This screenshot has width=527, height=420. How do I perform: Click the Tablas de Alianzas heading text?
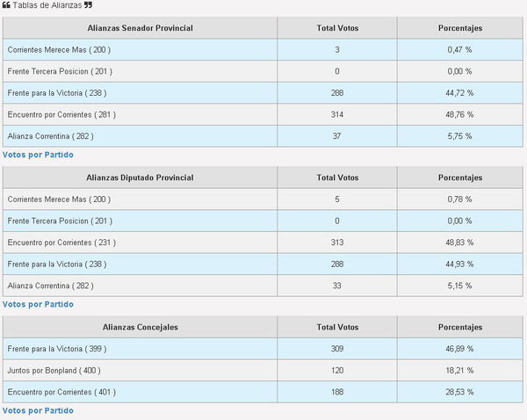[x=47, y=5]
